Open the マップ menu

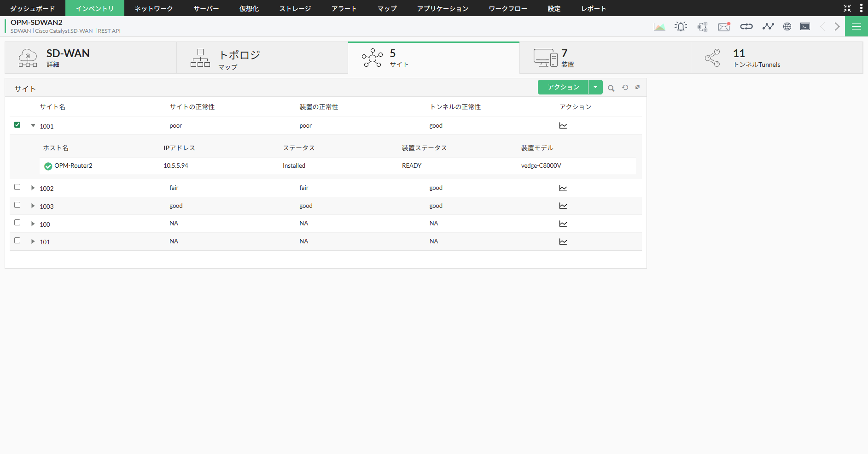tap(387, 8)
